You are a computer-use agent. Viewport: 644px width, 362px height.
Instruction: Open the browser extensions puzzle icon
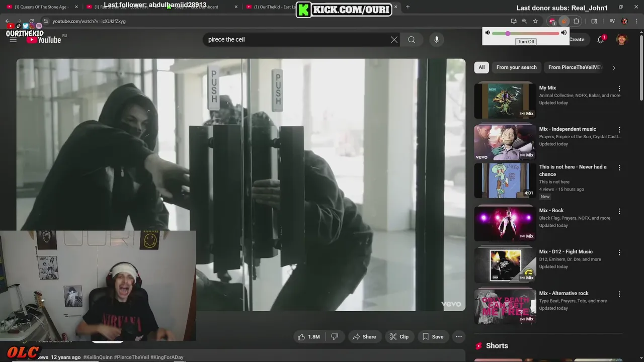(577, 21)
